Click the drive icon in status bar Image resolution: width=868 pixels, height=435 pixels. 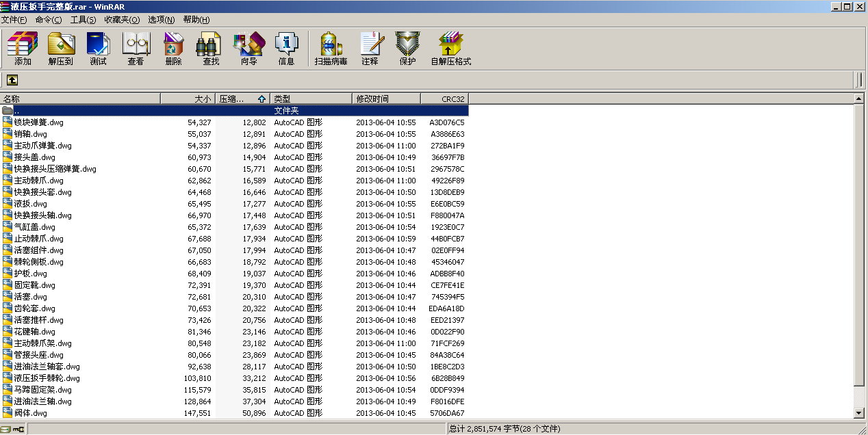(x=5, y=429)
